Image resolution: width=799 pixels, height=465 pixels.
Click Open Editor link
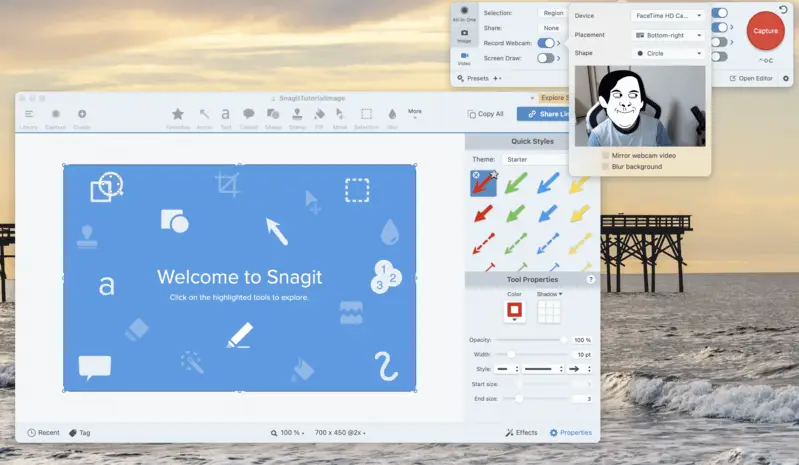(x=751, y=78)
